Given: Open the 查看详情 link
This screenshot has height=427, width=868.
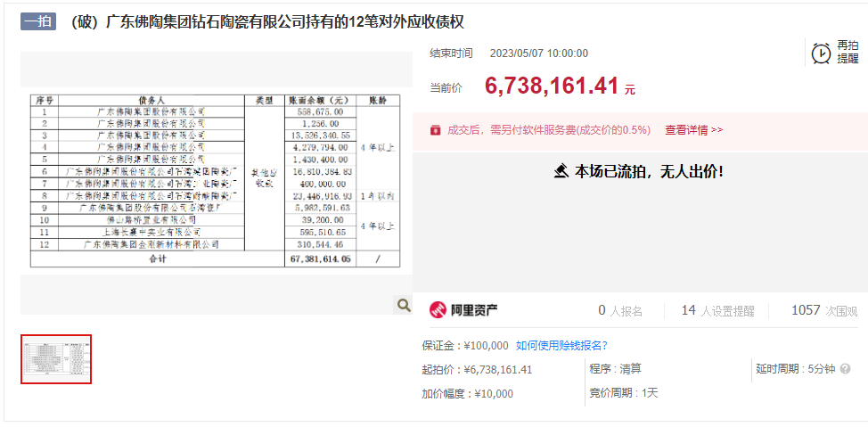Looking at the screenshot, I should tap(693, 130).
